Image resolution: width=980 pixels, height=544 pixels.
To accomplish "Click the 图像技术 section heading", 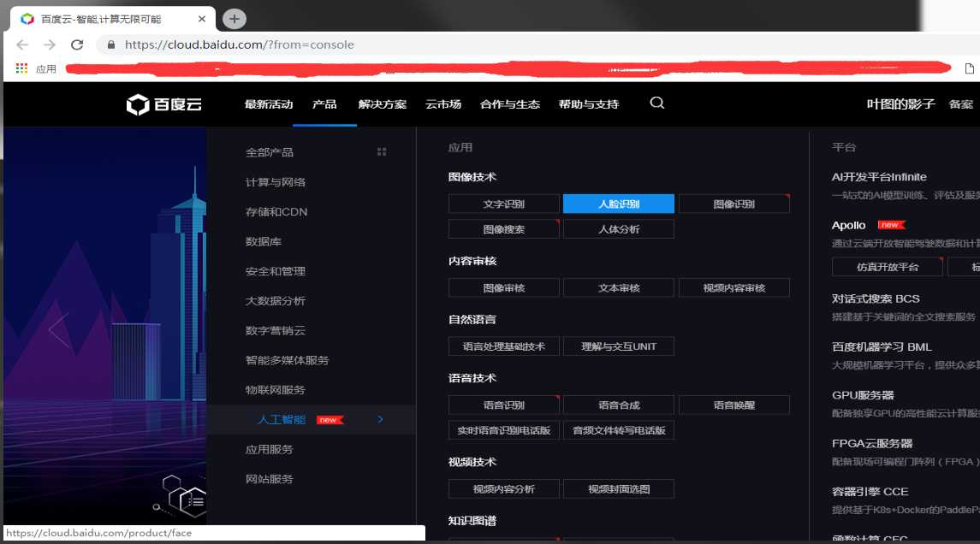I will [x=472, y=177].
